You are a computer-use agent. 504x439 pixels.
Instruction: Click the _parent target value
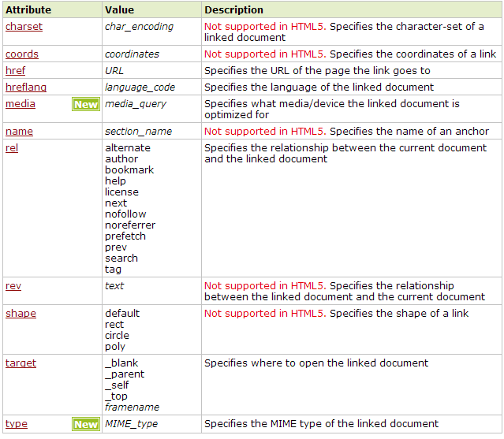point(125,374)
